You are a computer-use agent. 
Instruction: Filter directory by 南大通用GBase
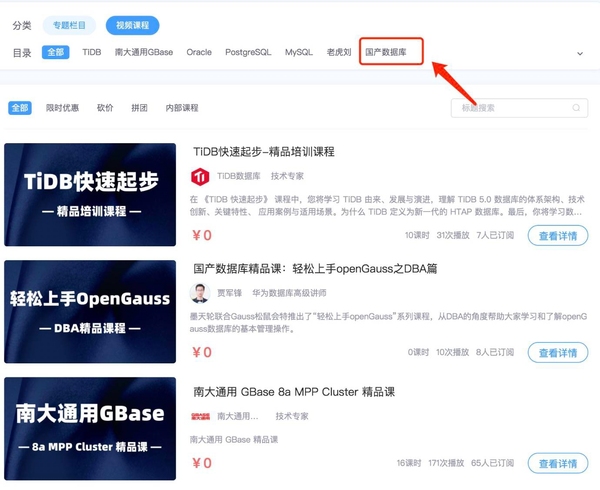click(144, 52)
